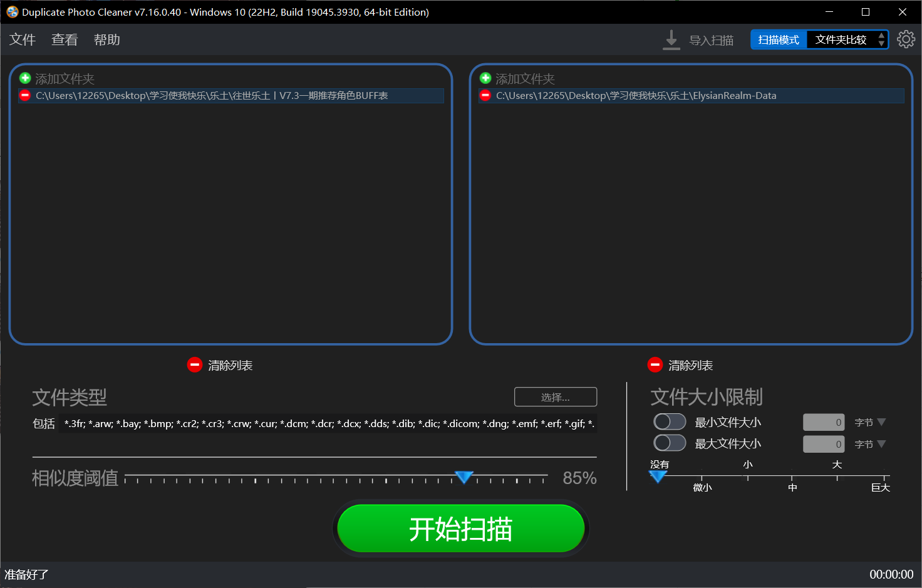
Task: Click the 开始扫描 button
Action: pos(461,529)
